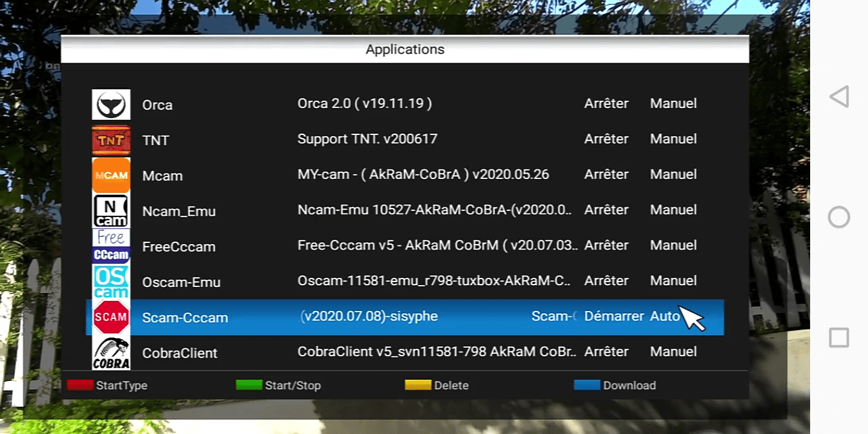The height and width of the screenshot is (434, 868).
Task: Click Démarrer status in Scam-Cccam row
Action: pos(614,316)
